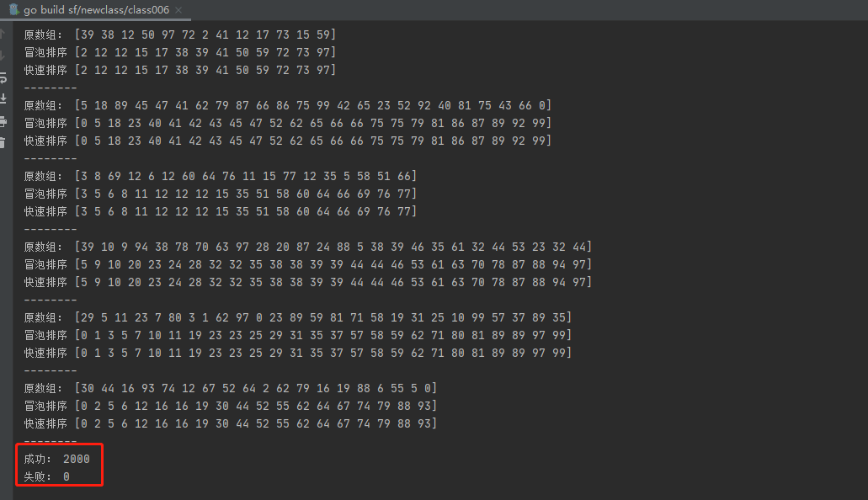Click the Go gopher run icon

point(13,9)
